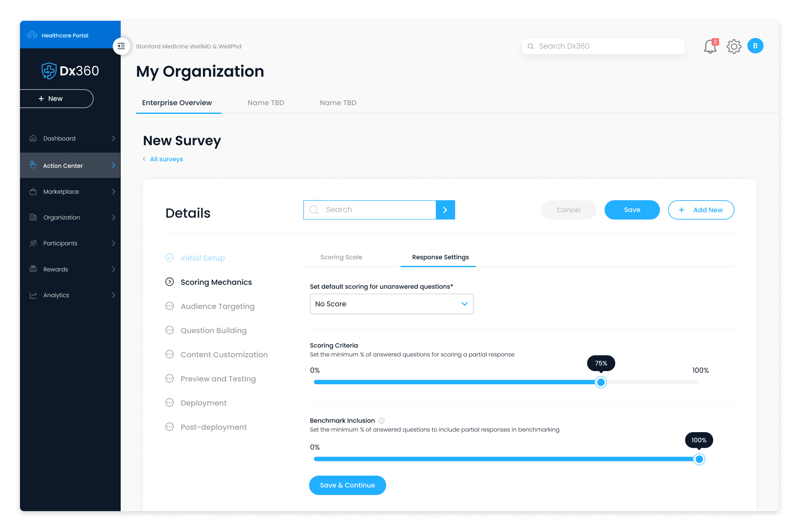Image resolution: width=799 pixels, height=532 pixels.
Task: Click the Scoring Mechanics step arrow icon
Action: tap(170, 282)
